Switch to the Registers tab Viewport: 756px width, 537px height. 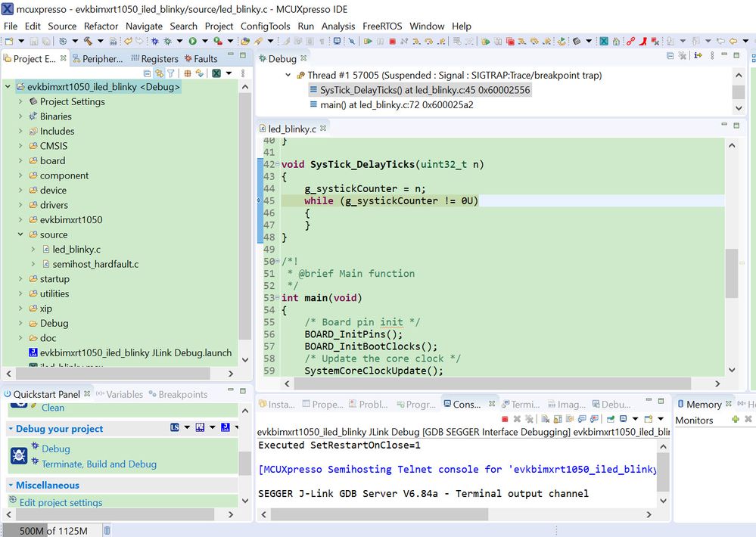pos(155,59)
